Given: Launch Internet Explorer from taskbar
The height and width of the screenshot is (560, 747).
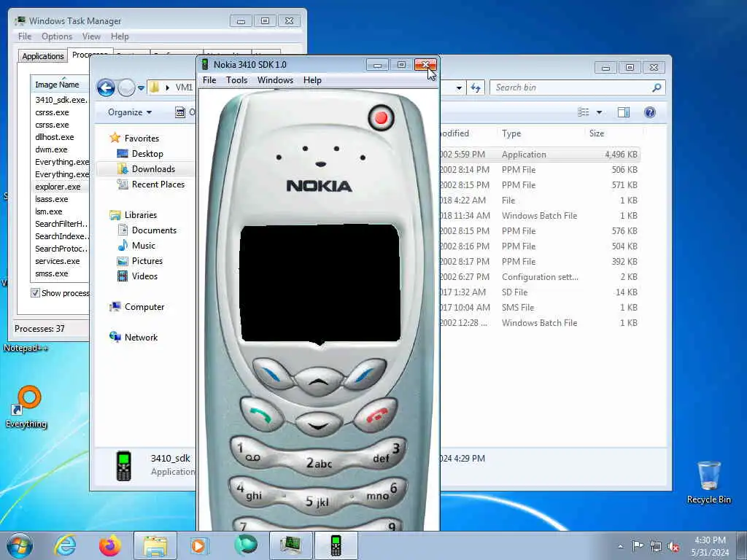Looking at the screenshot, I should pyautogui.click(x=65, y=545).
